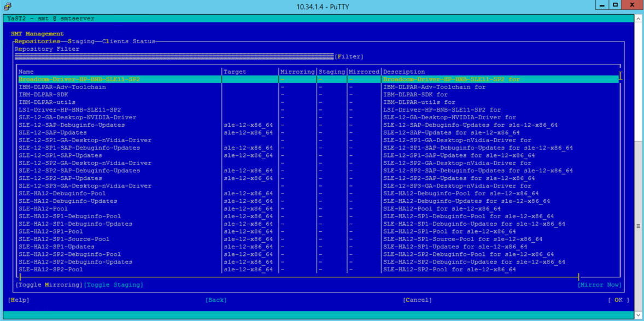Click the scroll up arrow of PuTTY window
The width and height of the screenshot is (644, 321).
(x=639, y=17)
